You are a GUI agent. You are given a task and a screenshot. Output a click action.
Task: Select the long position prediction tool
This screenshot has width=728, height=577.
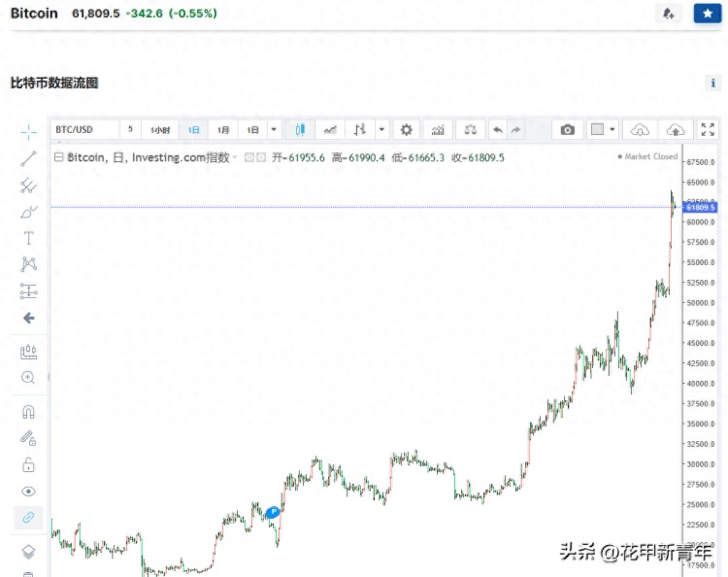[x=28, y=291]
